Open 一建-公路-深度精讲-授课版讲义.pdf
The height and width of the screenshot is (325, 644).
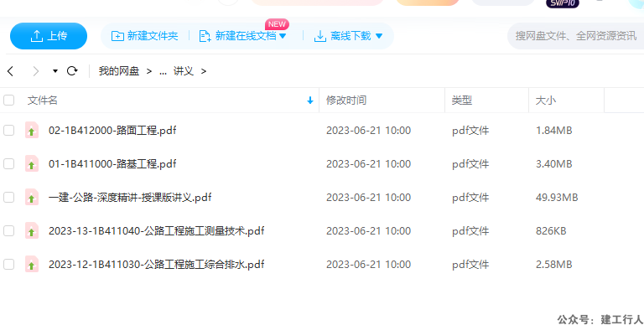[130, 198]
